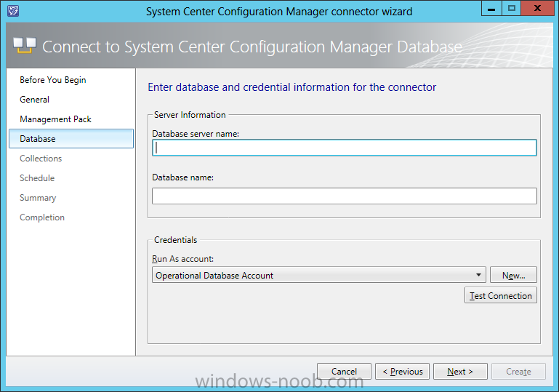Click New... to create Run As account

513,275
